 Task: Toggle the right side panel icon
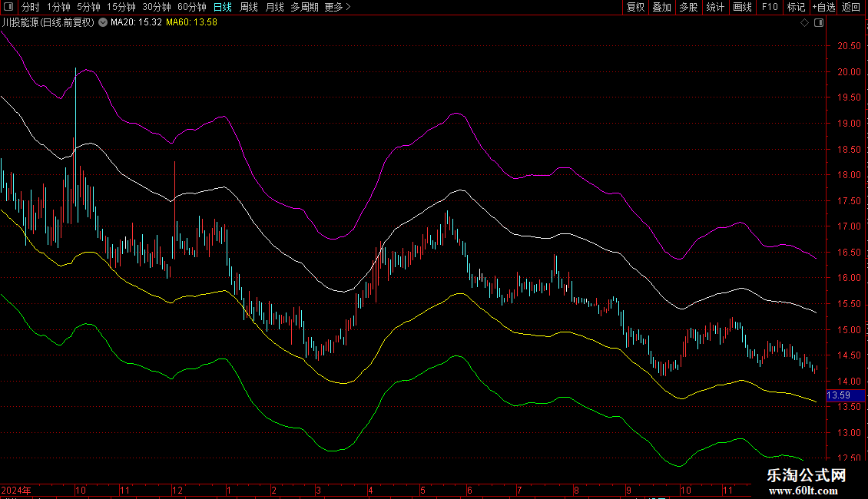[818, 23]
